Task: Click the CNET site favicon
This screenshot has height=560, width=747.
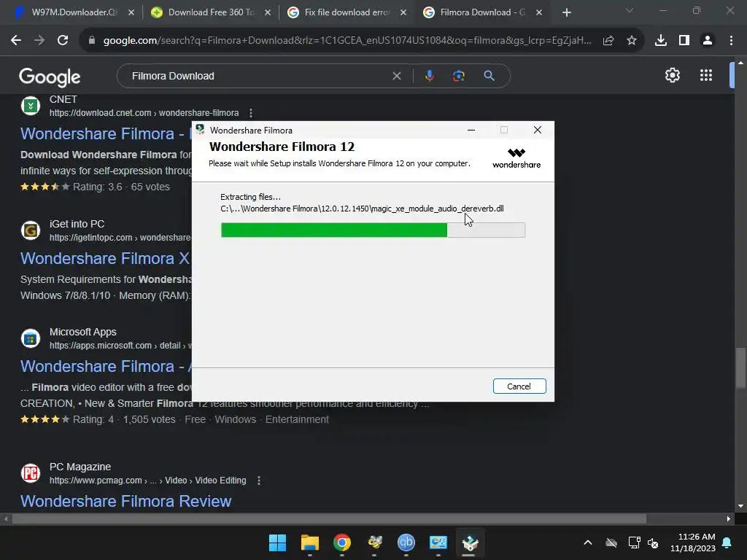Action: 31,106
